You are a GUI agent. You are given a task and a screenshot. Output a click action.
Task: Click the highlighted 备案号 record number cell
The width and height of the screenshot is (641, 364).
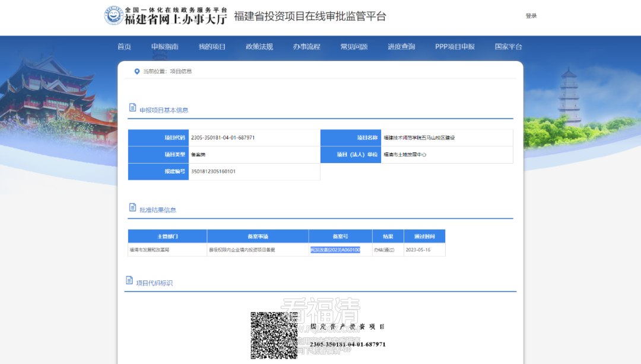coord(335,250)
